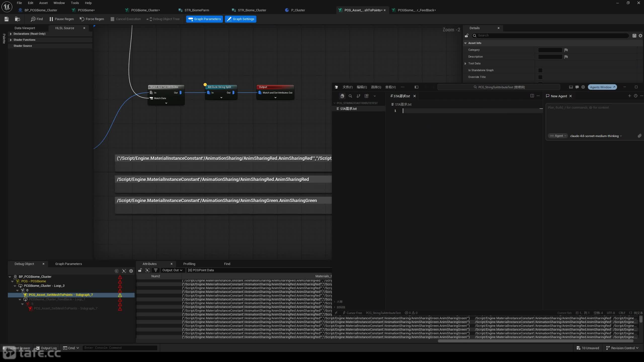This screenshot has height=362, width=644.
Task: Open the Output: Out dropdown
Action: tap(172, 270)
